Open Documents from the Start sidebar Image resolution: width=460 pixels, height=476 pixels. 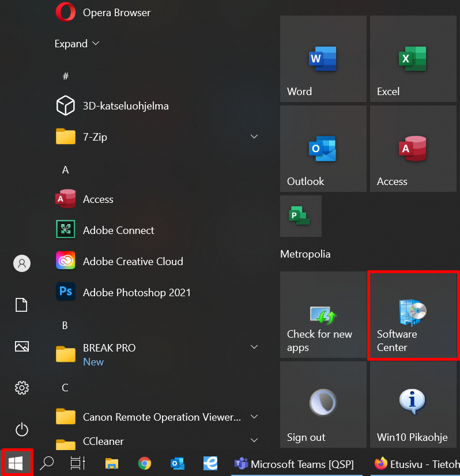(21, 305)
